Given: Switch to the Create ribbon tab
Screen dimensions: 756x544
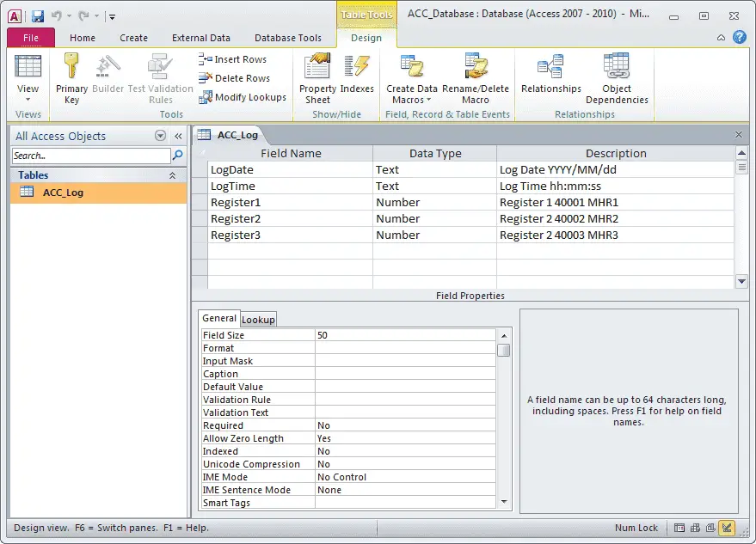Looking at the screenshot, I should point(133,38).
